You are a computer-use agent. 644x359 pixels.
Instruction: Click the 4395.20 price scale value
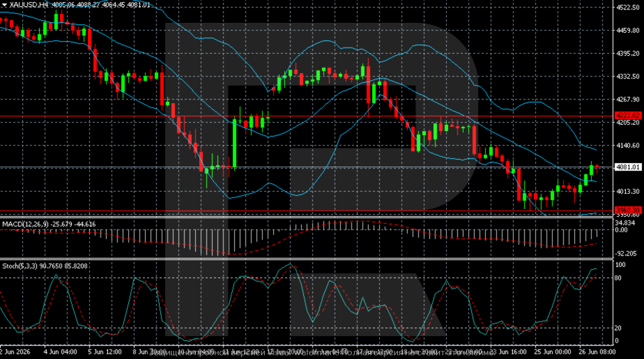(628, 54)
